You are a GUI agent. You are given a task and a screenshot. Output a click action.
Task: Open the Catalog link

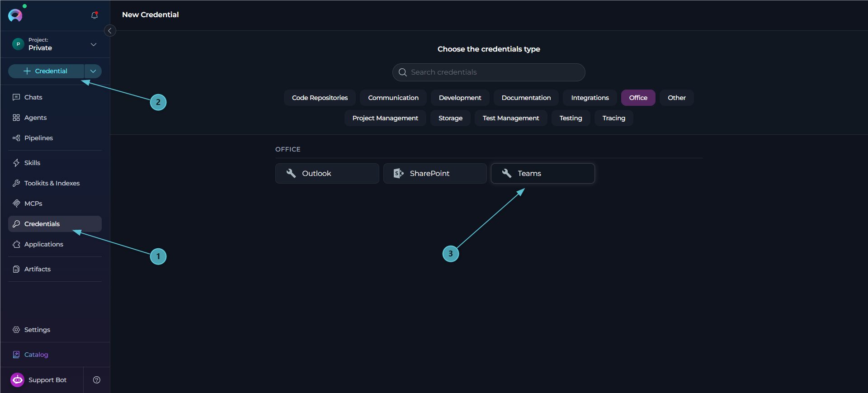36,355
